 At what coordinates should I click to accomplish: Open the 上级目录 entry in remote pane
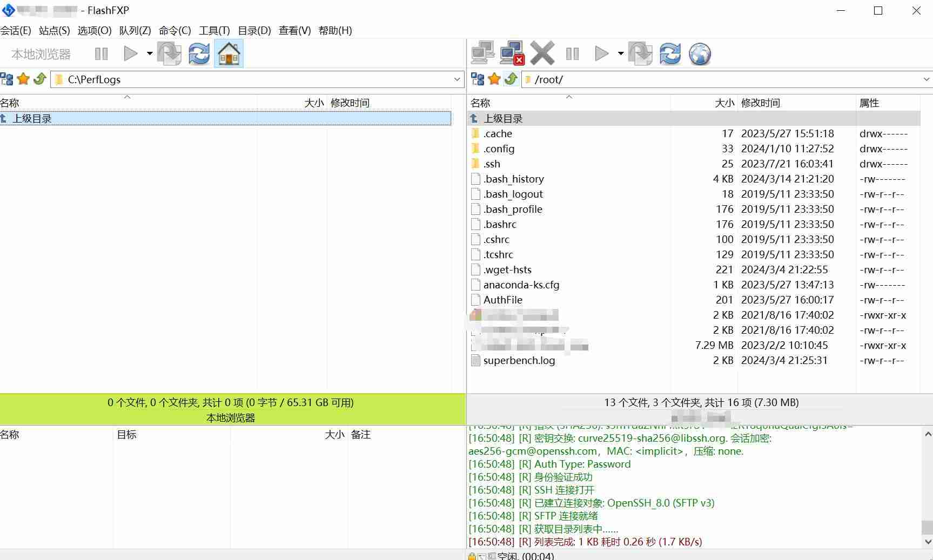[504, 118]
